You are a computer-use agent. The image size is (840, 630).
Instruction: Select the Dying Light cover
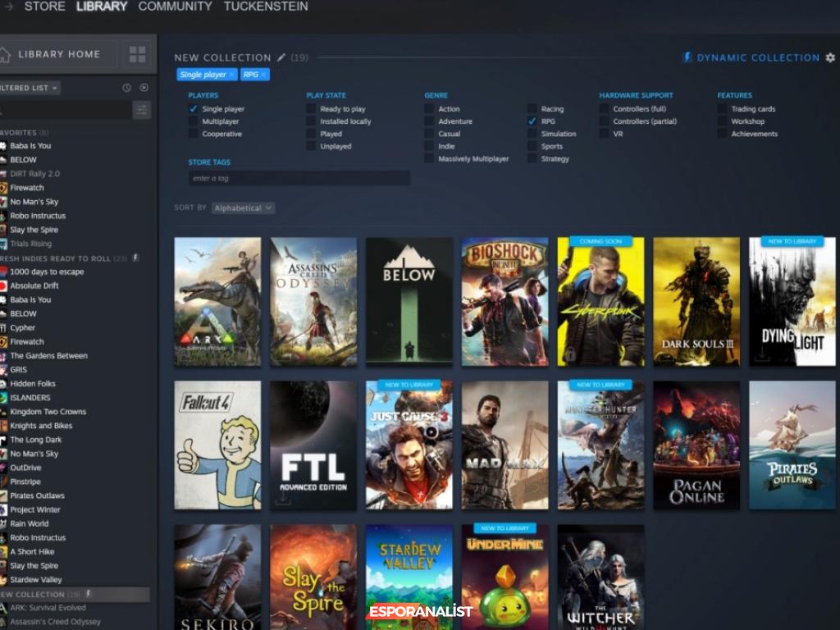[x=792, y=302]
